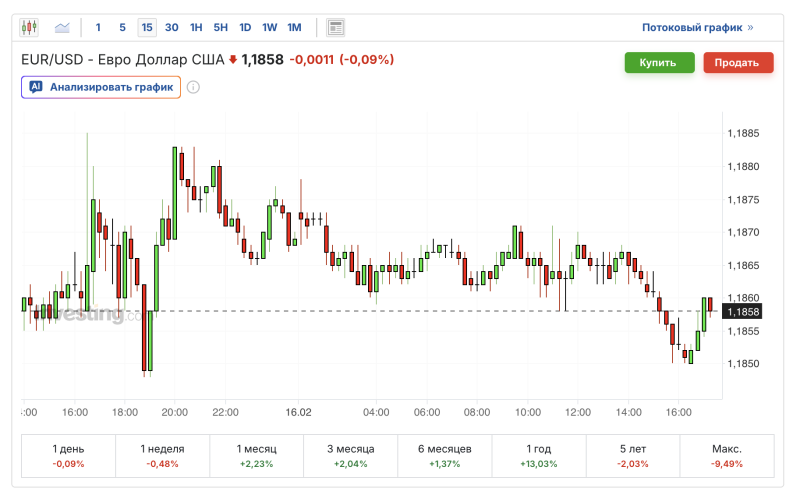This screenshot has height=495, width=800.
Task: Open the news panel icon in toolbar
Action: (x=336, y=27)
